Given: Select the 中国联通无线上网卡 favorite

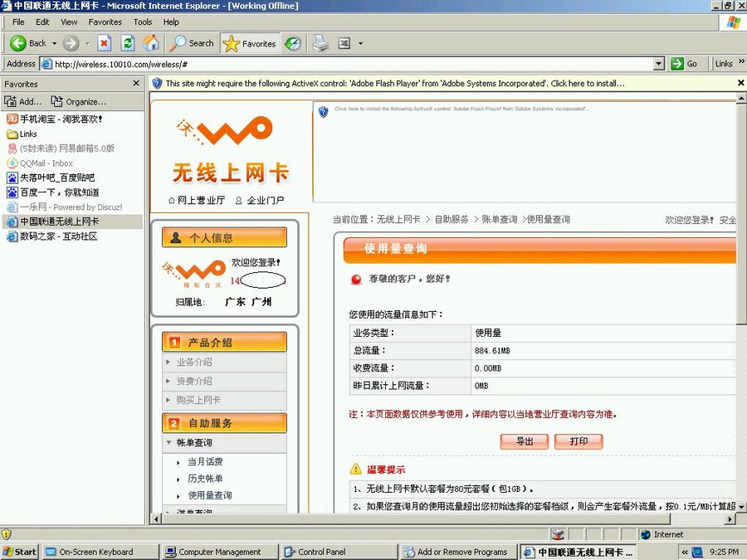Looking at the screenshot, I should pyautogui.click(x=53, y=222).
